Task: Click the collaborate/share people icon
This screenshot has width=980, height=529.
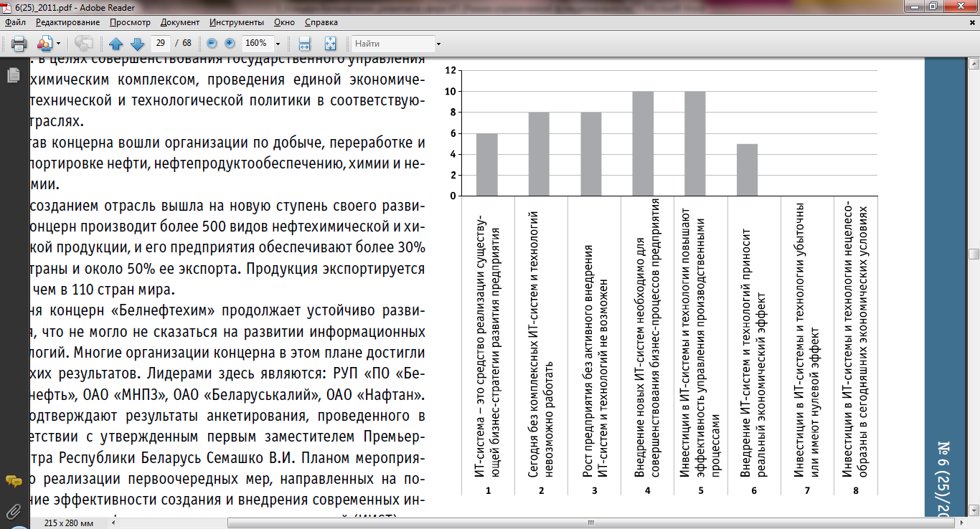Action: point(45,43)
